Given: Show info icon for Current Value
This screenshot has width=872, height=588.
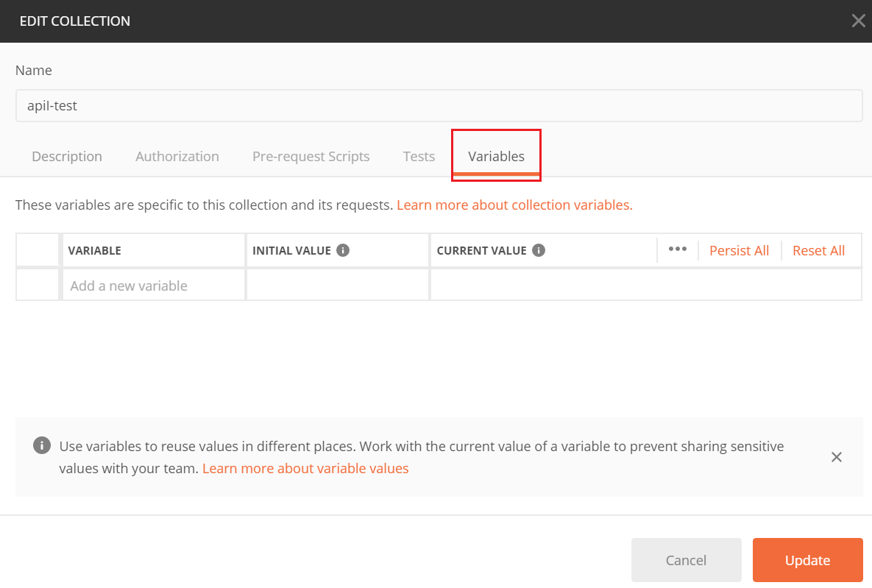Looking at the screenshot, I should [x=539, y=250].
